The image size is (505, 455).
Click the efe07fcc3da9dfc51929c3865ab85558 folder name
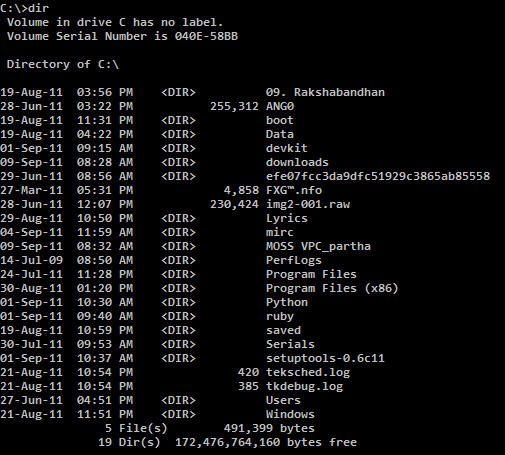(x=378, y=176)
